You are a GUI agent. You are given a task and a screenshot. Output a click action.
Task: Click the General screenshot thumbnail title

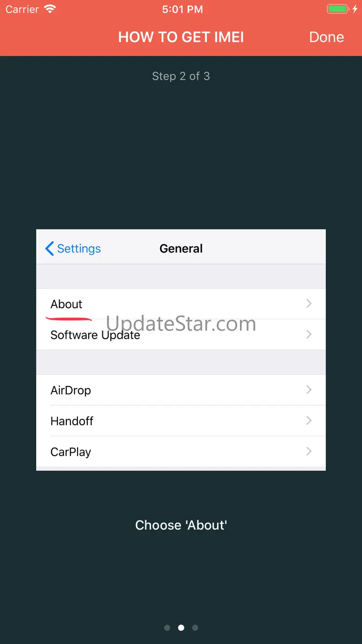tap(181, 248)
